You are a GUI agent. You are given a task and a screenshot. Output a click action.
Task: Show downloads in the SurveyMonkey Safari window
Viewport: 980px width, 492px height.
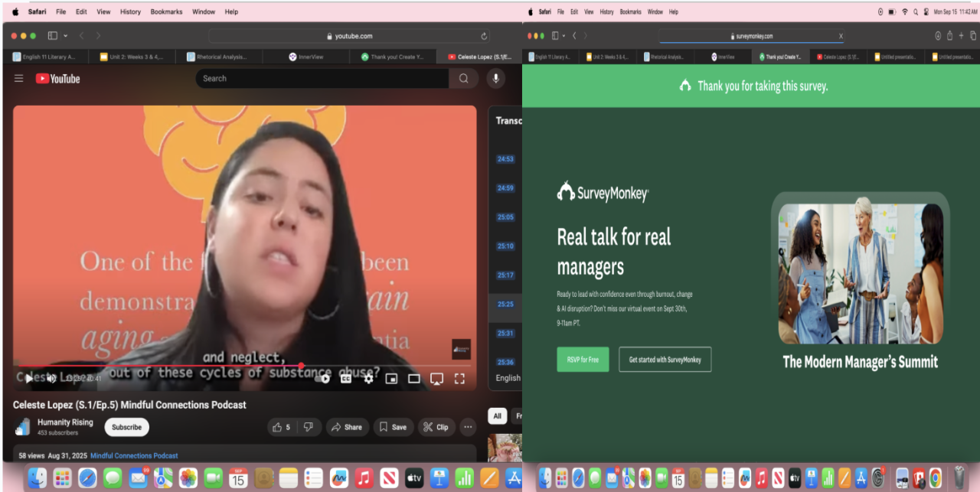[x=938, y=36]
